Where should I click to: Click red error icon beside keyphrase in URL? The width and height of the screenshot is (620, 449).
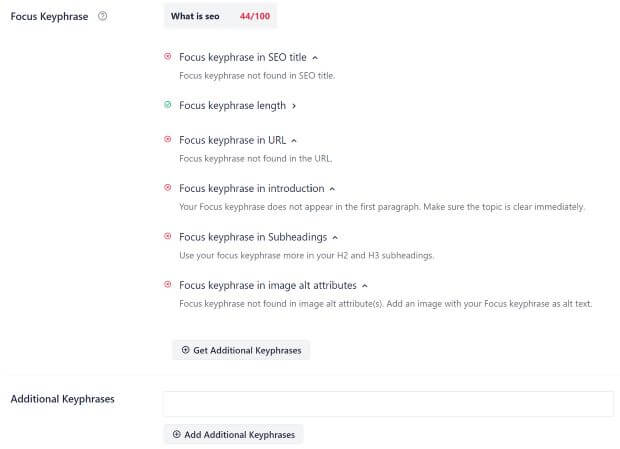point(168,139)
